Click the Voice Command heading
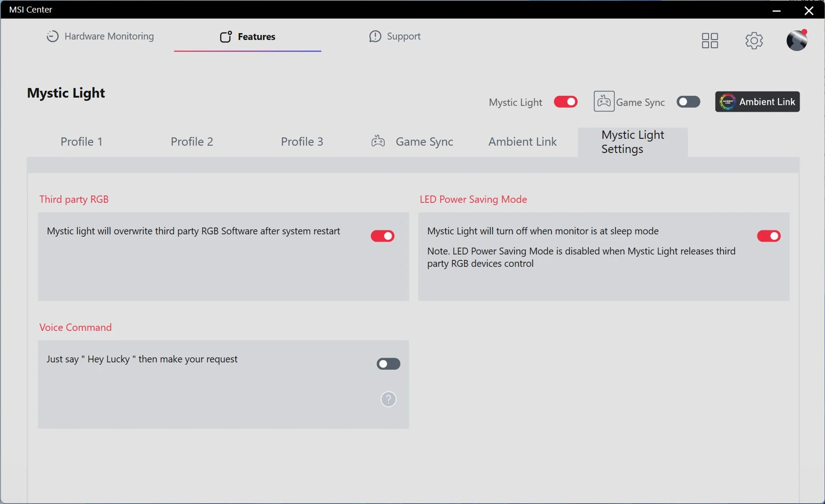This screenshot has height=504, width=825. (x=76, y=327)
